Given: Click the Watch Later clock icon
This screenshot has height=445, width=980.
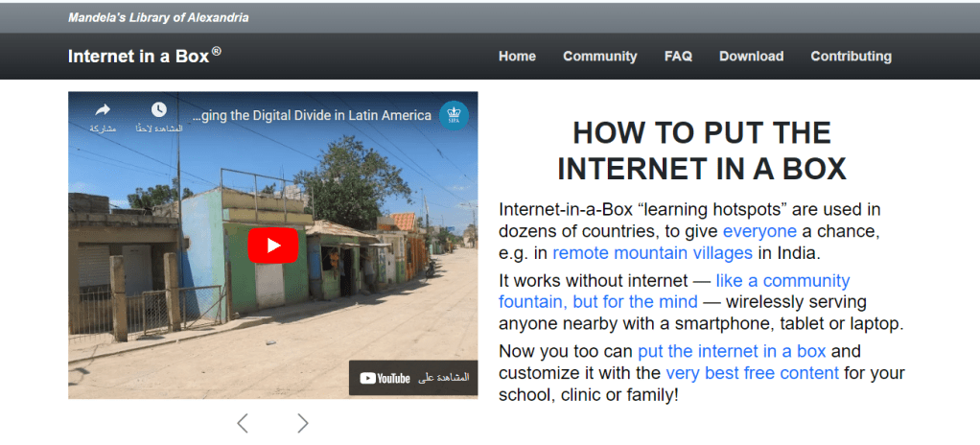Looking at the screenshot, I should (159, 109).
